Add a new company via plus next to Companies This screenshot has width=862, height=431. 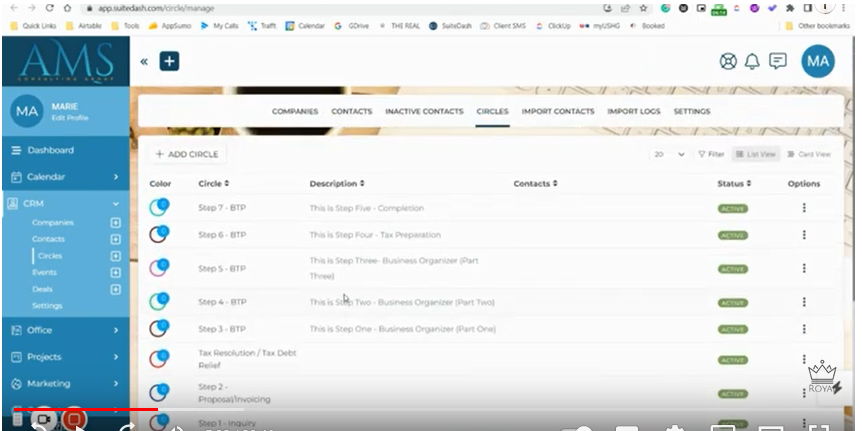(115, 223)
